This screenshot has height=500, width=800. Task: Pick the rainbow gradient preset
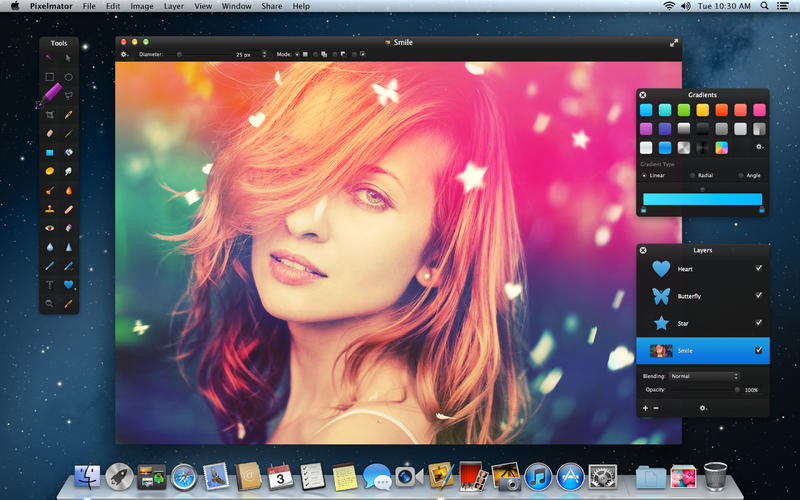point(721,147)
